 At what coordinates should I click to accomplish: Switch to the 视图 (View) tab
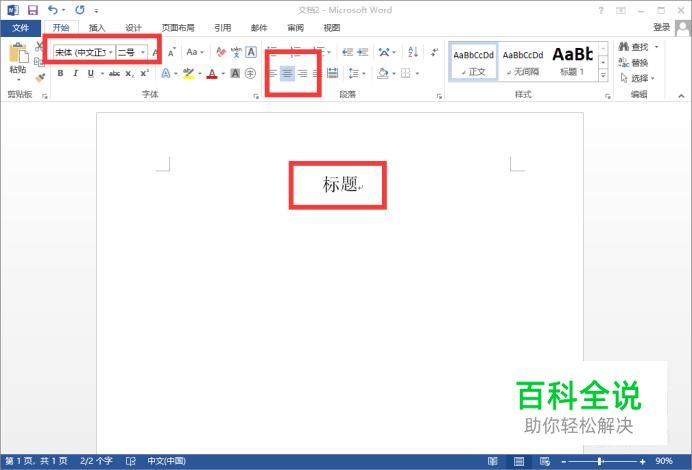coord(332,28)
